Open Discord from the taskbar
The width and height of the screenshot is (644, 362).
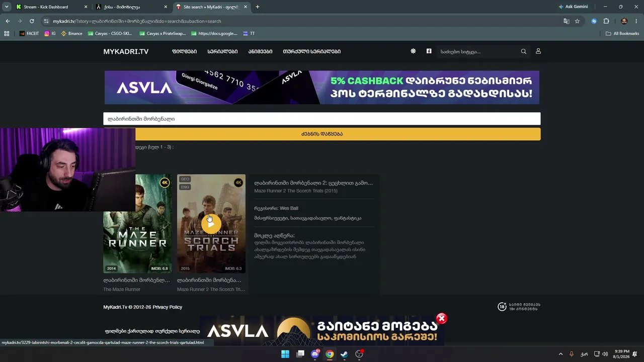point(315,354)
